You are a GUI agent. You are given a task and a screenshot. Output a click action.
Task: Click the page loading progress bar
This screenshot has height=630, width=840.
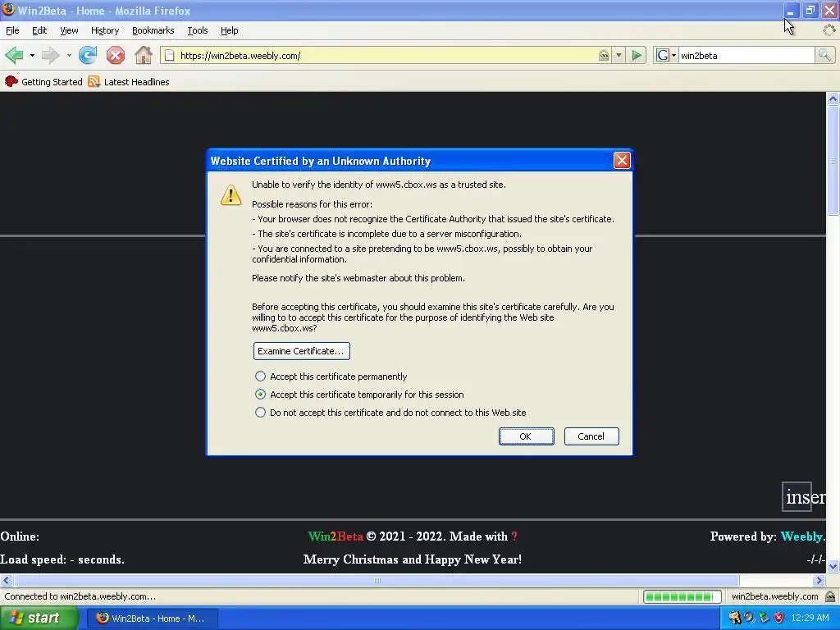point(682,596)
